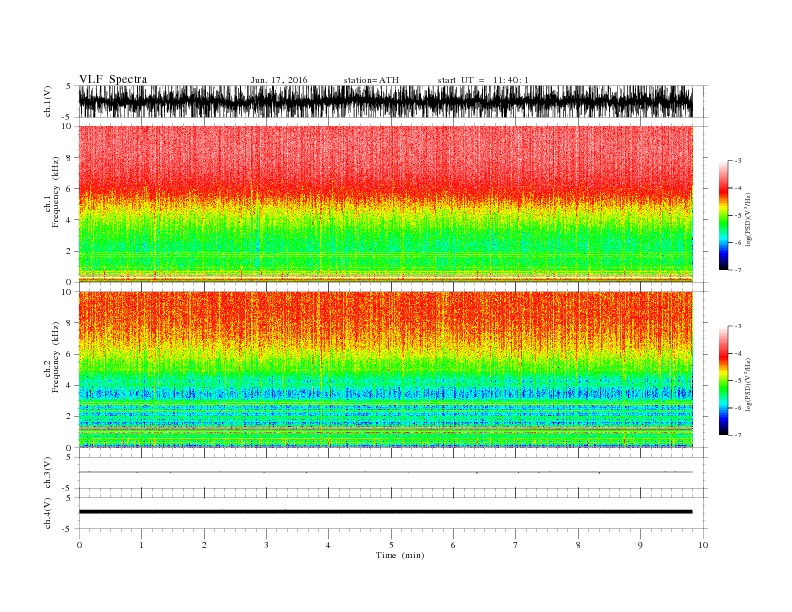Select the date "Jun. 17, 2016" header text
This screenshot has height=612, width=792.
279,80
